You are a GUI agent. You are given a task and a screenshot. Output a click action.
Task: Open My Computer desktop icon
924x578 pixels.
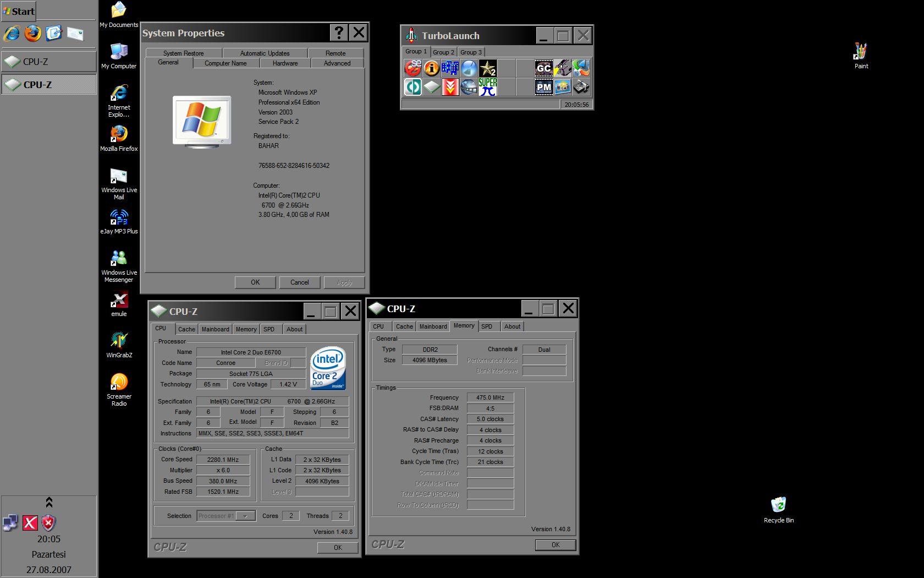click(x=119, y=56)
